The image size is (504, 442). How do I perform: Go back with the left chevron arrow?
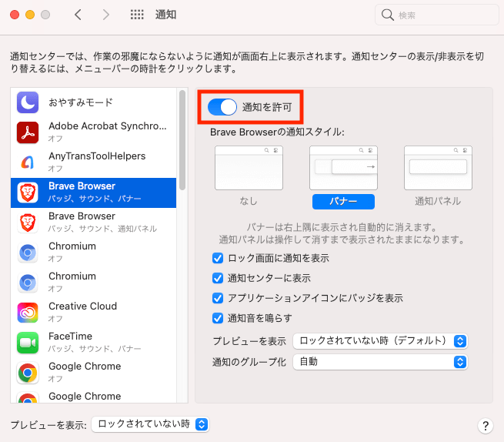78,15
